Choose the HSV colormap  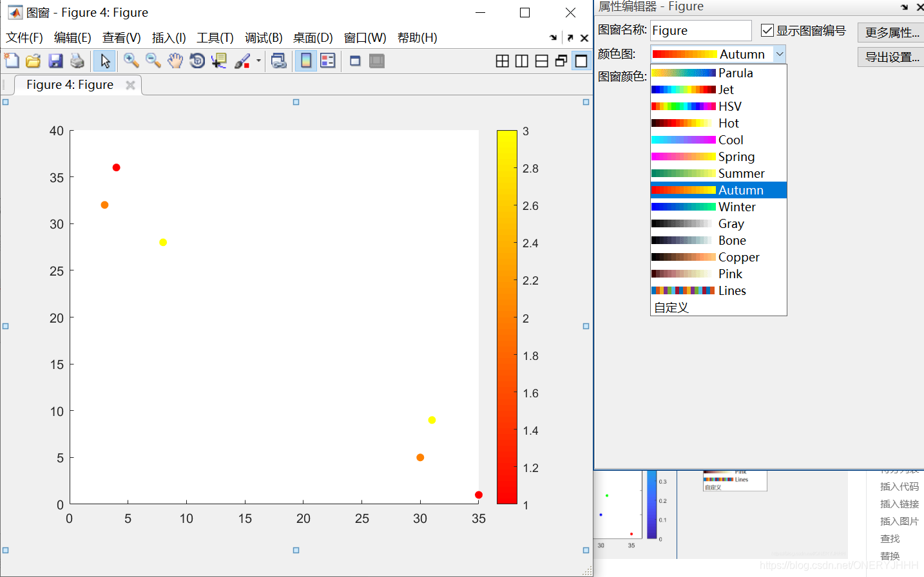coord(718,106)
